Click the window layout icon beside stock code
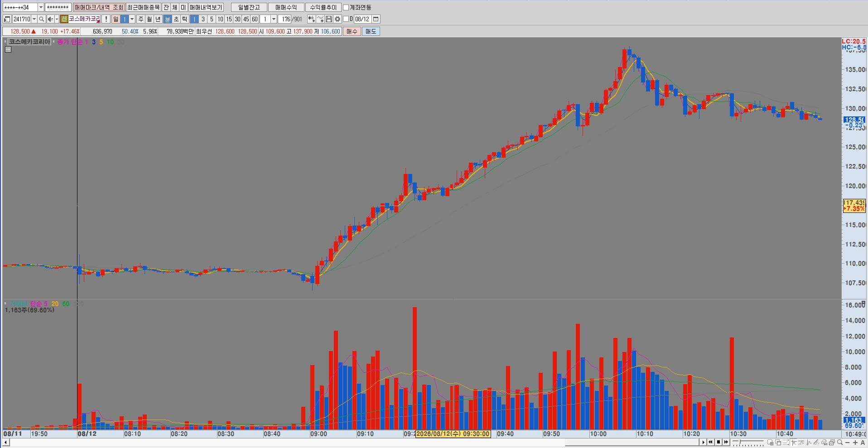Viewport: 868px width, 448px height. point(7,19)
